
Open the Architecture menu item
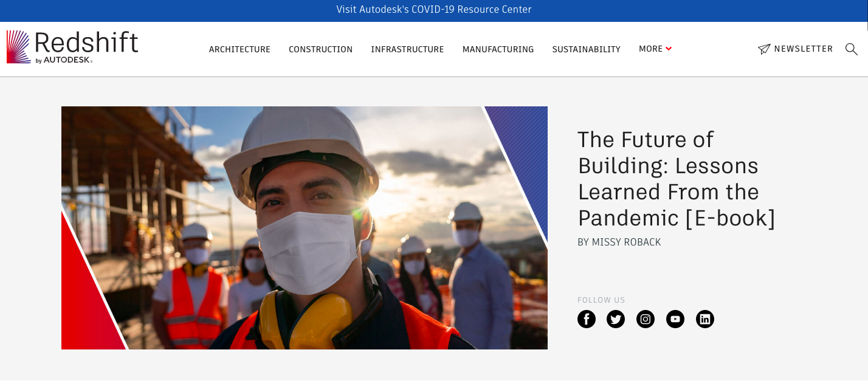pyautogui.click(x=239, y=49)
